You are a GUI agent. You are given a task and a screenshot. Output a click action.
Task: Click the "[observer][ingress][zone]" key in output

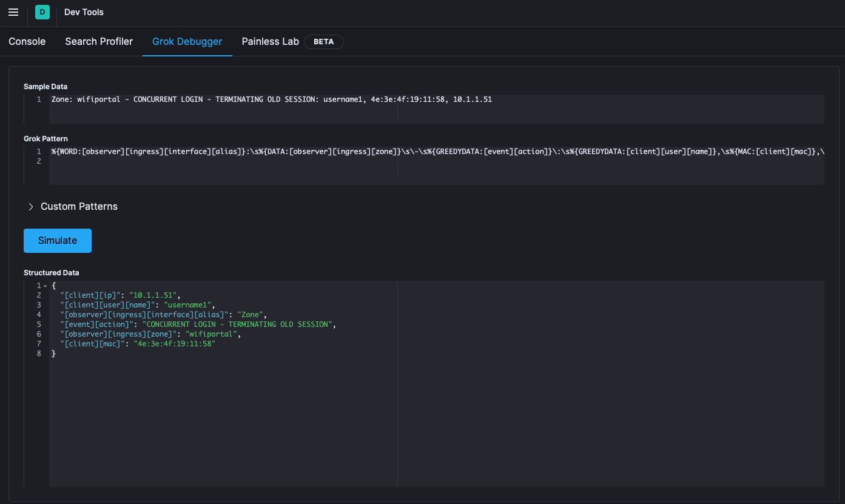pos(118,334)
